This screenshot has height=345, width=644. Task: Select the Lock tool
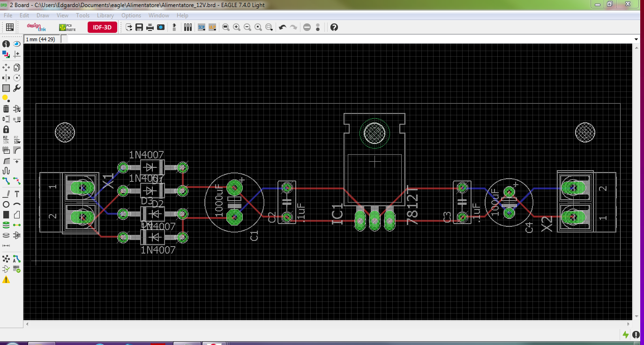coord(6,129)
